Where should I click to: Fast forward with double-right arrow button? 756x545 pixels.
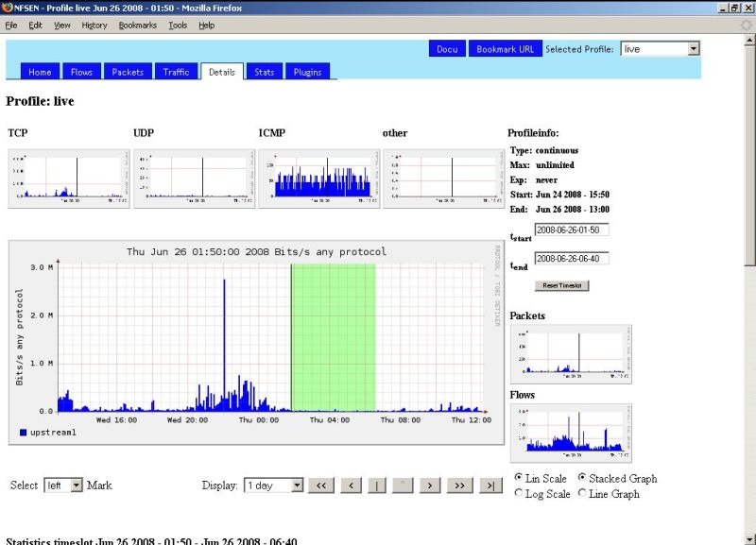tap(459, 485)
